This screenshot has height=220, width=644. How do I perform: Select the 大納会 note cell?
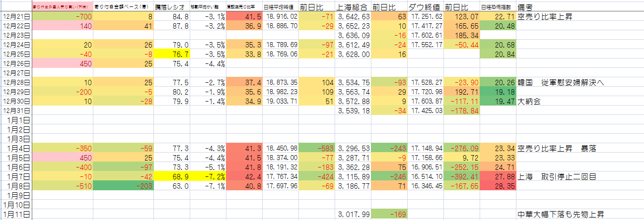(528, 101)
